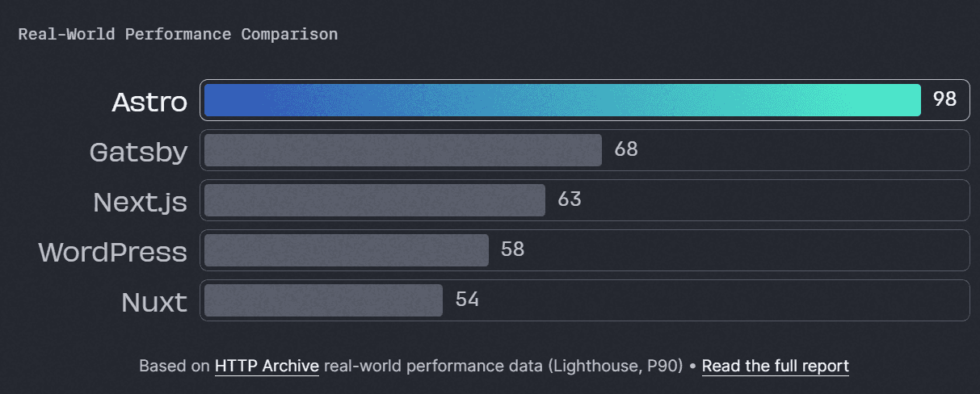The width and height of the screenshot is (980, 394).
Task: Click the Next.js score value 63
Action: click(x=569, y=199)
